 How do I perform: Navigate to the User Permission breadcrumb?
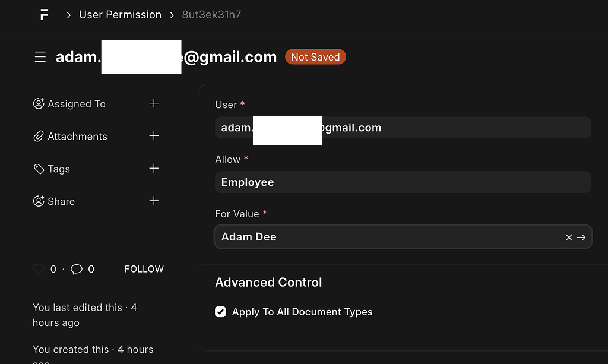[x=120, y=14]
